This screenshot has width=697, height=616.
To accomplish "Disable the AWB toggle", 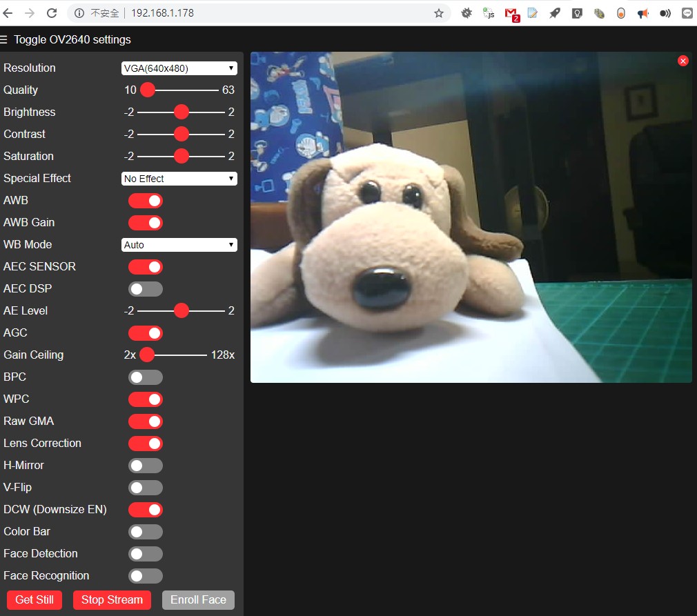I will click(x=145, y=200).
